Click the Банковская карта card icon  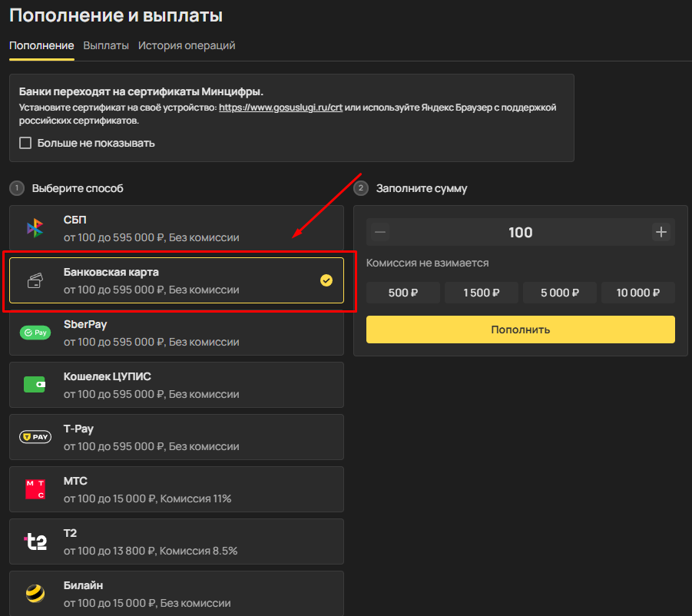click(x=35, y=280)
